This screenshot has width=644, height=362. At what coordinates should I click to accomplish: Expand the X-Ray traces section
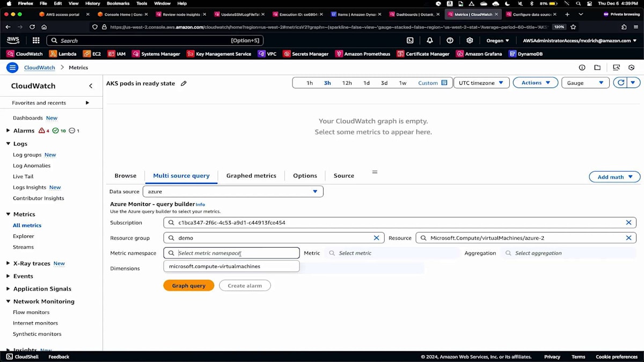(x=8, y=263)
